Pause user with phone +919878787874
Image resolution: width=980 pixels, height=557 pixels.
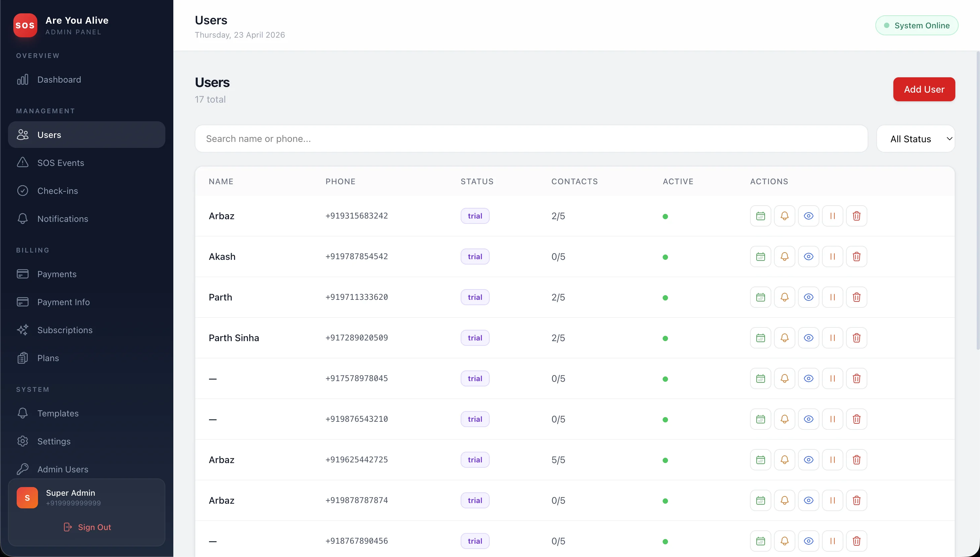point(832,500)
